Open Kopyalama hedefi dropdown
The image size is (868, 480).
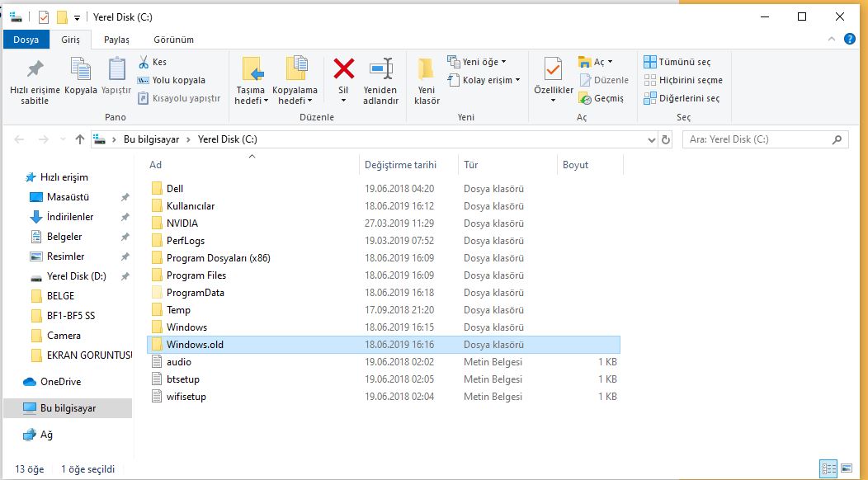295,82
